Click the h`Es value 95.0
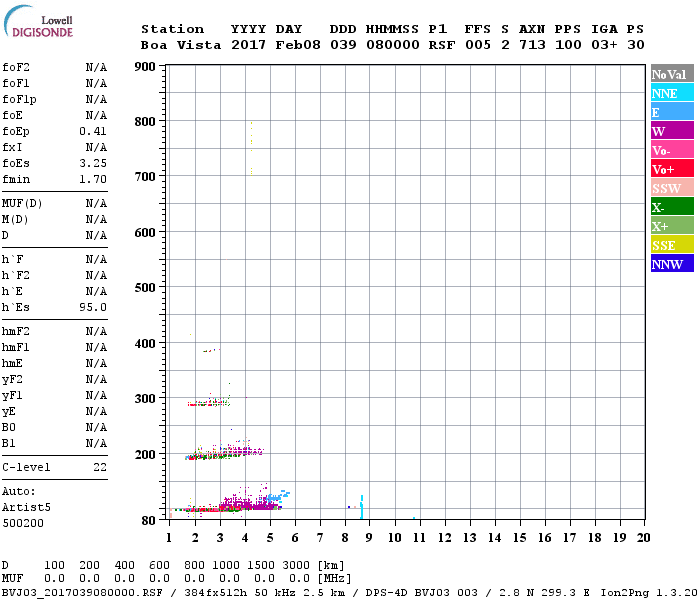Screen dimensions: 700x600 click(93, 308)
